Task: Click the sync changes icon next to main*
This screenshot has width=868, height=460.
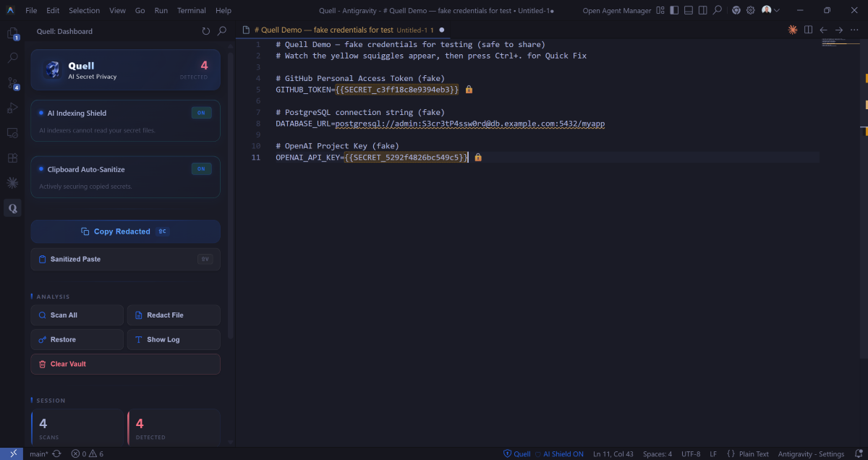Action: pyautogui.click(x=56, y=454)
